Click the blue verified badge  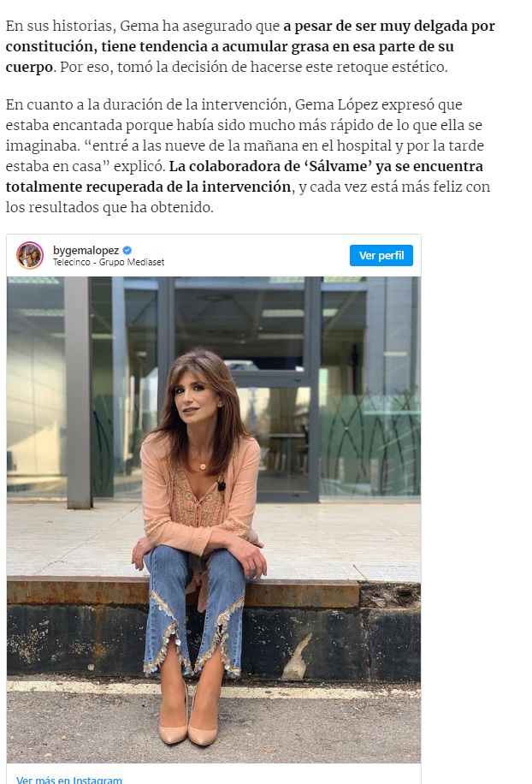coord(127,250)
